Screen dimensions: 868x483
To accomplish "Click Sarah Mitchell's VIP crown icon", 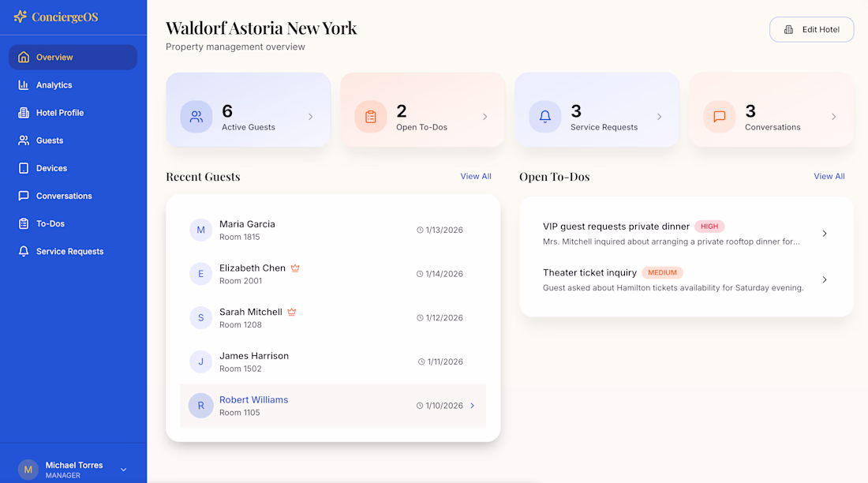I will click(291, 313).
